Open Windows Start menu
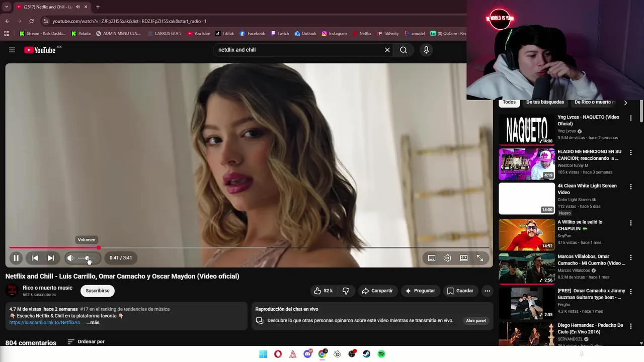Viewport: 644px width, 362px height. coord(263,354)
